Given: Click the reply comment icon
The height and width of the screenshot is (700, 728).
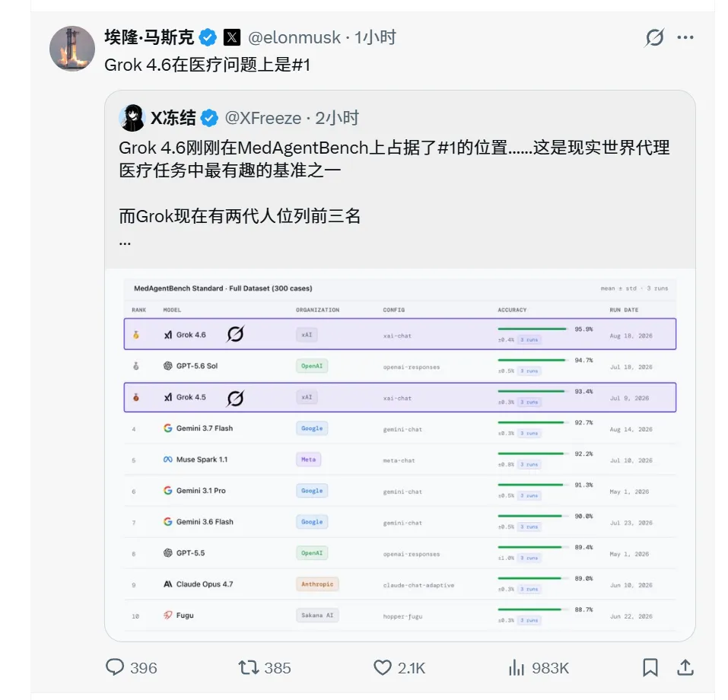Looking at the screenshot, I should click(115, 667).
